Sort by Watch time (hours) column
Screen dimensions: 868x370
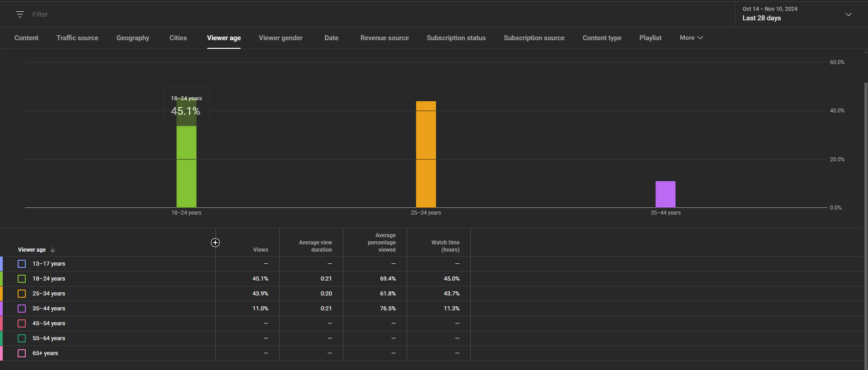[445, 246]
